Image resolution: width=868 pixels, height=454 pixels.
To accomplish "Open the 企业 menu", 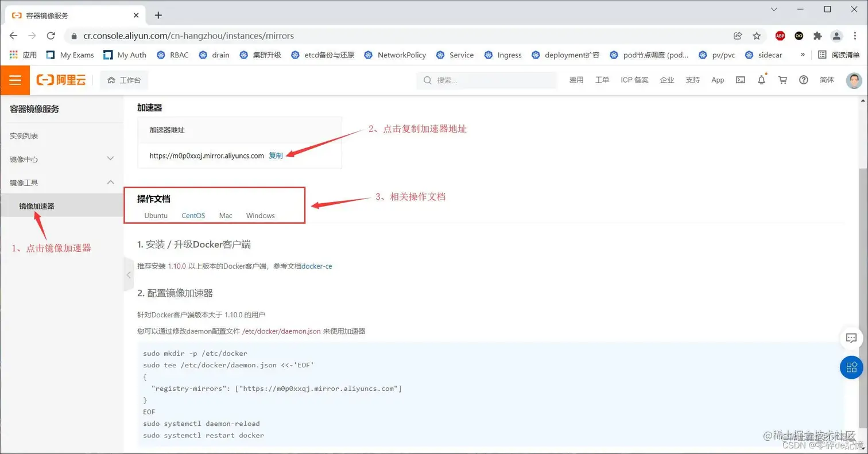I will point(667,80).
